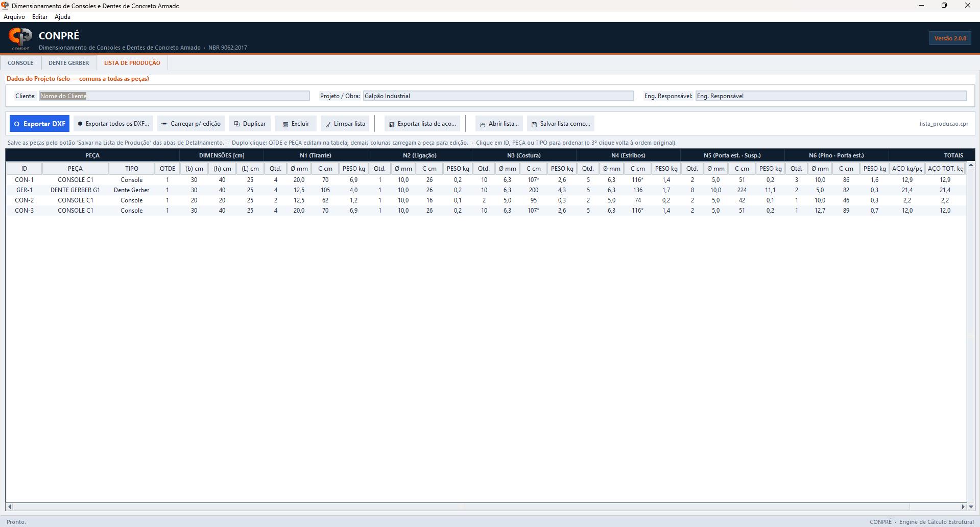Click the lista_producao.cpr file label
This screenshot has height=527, width=980.
coord(944,124)
